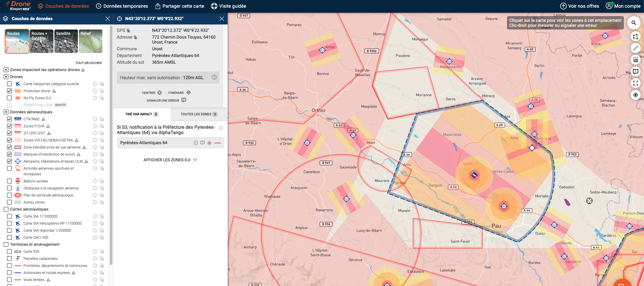This screenshot has height=286, width=644.
Task: Activate the ruler measurement tool
Action: point(635,48)
